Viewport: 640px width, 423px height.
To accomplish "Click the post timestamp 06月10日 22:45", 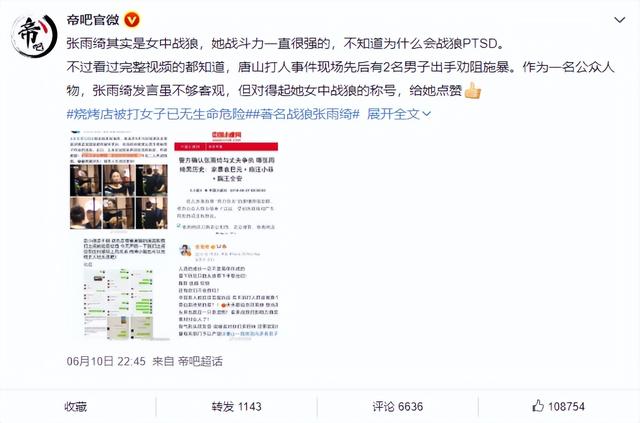I will click(106, 361).
